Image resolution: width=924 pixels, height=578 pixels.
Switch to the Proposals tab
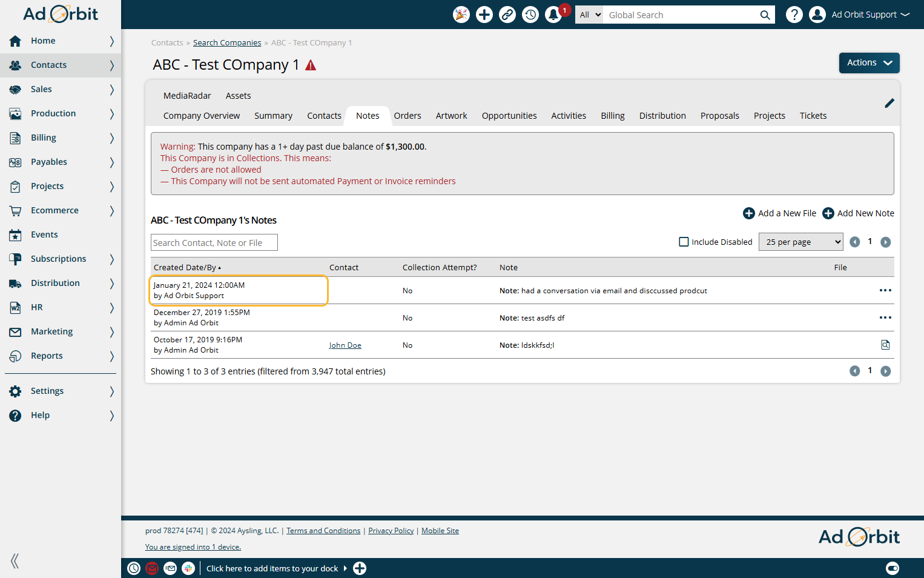point(719,116)
